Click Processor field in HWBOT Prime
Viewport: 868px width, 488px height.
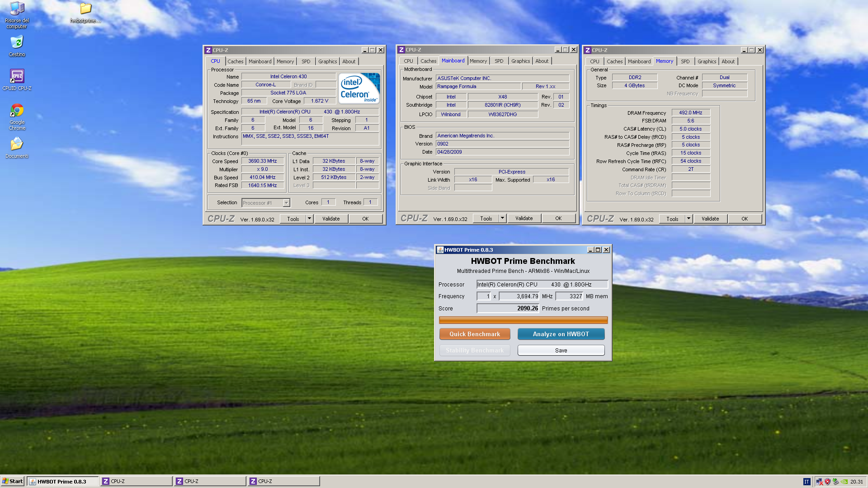(x=542, y=284)
